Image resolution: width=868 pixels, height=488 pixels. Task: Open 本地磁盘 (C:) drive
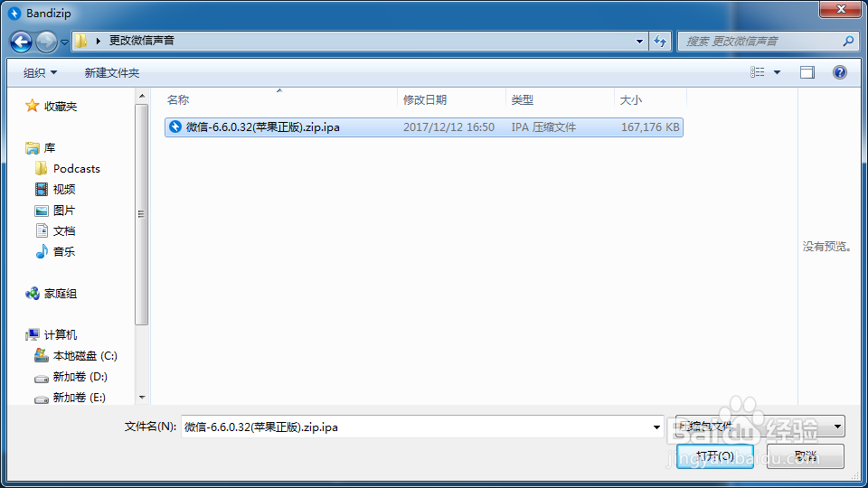[x=85, y=356]
